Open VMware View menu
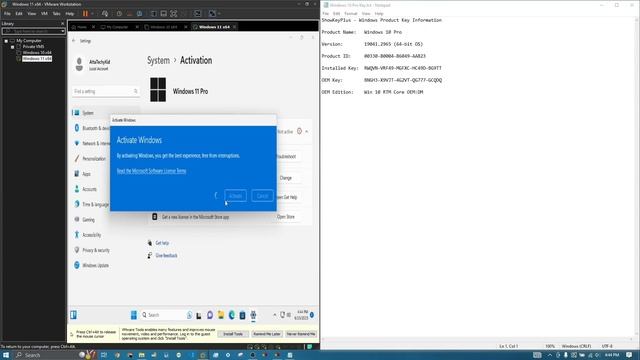640x360 pixels. point(31,13)
